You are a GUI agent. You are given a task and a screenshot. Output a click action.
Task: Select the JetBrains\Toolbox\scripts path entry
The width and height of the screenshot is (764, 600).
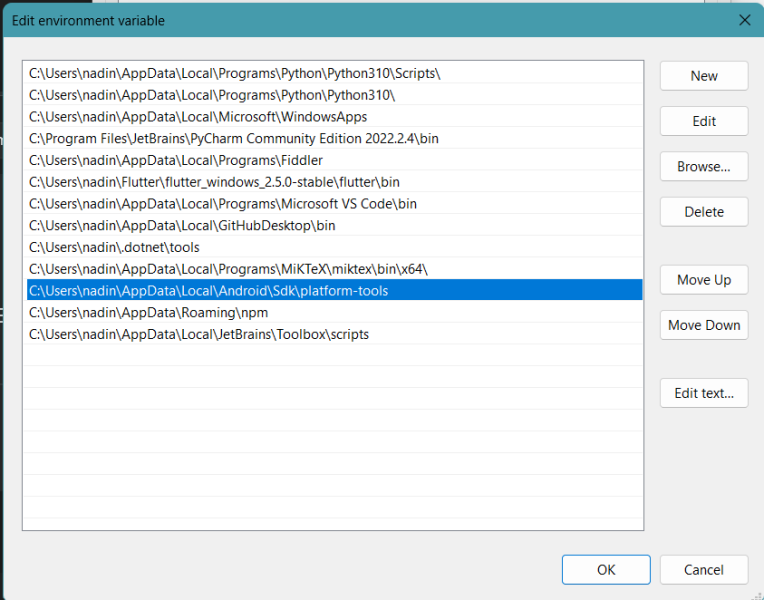pyautogui.click(x=334, y=334)
